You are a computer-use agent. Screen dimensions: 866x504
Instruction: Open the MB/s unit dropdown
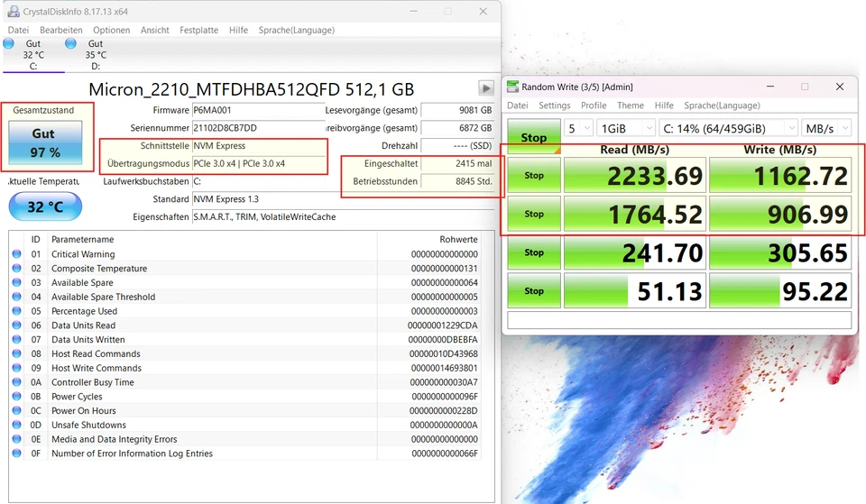826,129
